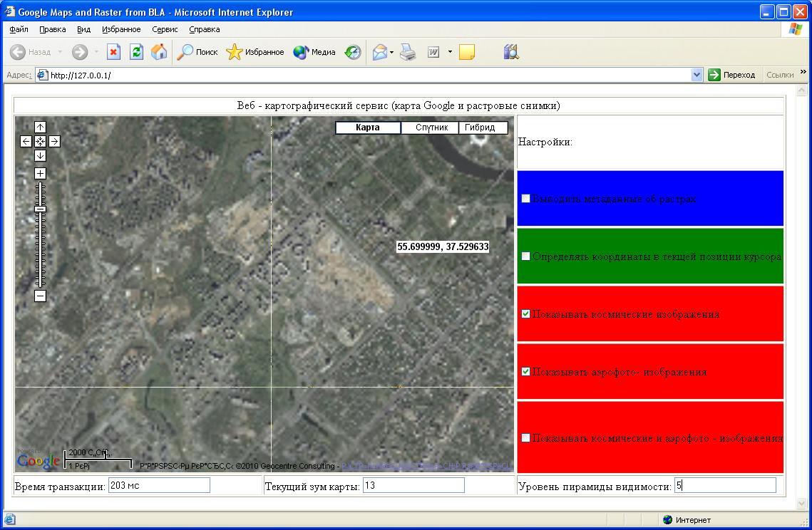Image resolution: width=812 pixels, height=530 pixels.
Task: Open the Сервис menu
Action: [x=165, y=29]
